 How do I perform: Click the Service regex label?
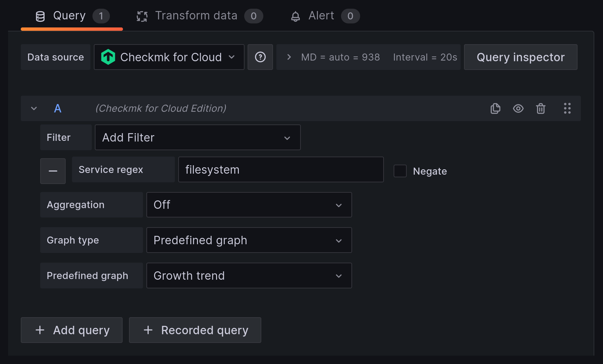tap(123, 170)
